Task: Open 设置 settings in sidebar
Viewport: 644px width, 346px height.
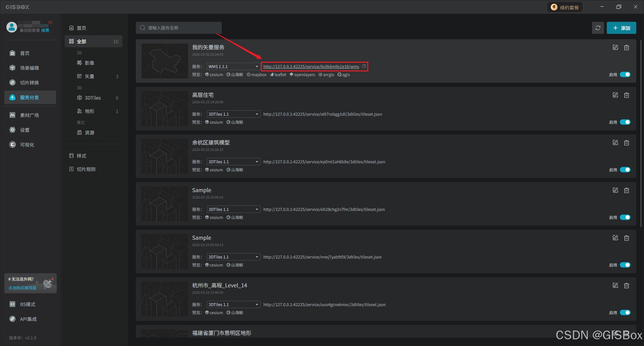Action: pos(30,130)
